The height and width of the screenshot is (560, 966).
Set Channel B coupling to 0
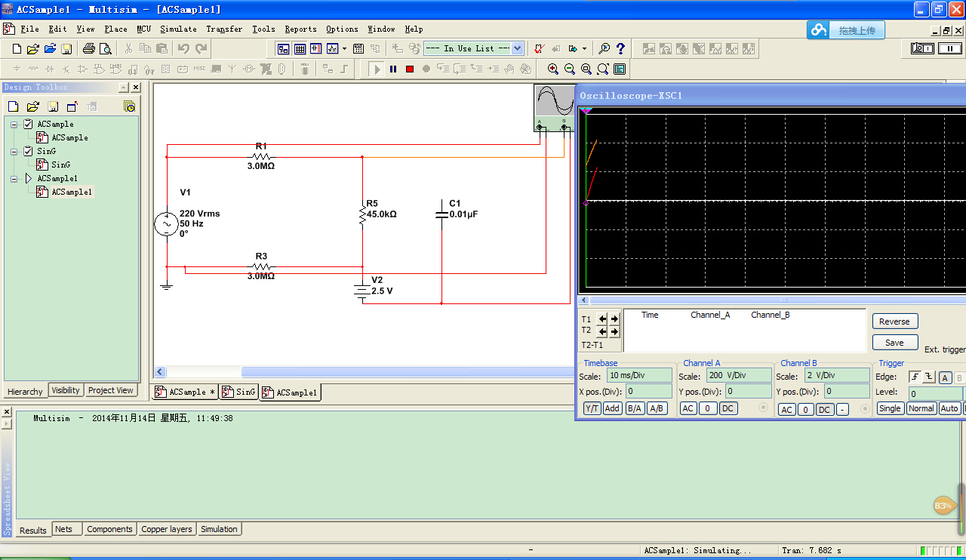pyautogui.click(x=805, y=410)
